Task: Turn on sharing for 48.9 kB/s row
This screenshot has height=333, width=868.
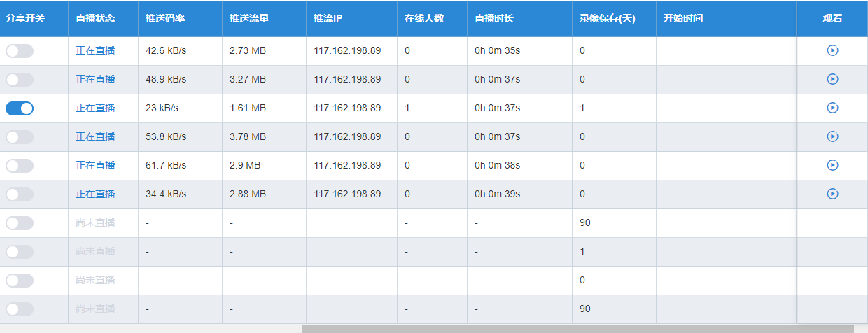Action: pos(20,79)
